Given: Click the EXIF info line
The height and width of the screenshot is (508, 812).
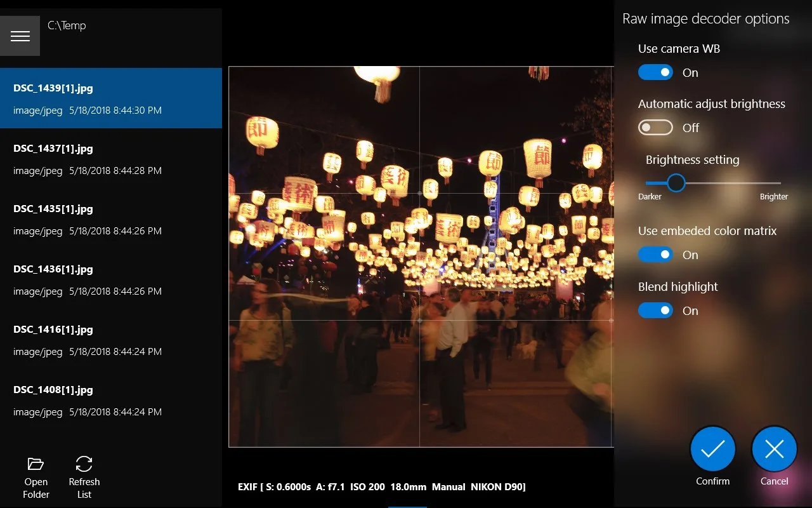Looking at the screenshot, I should (x=382, y=487).
